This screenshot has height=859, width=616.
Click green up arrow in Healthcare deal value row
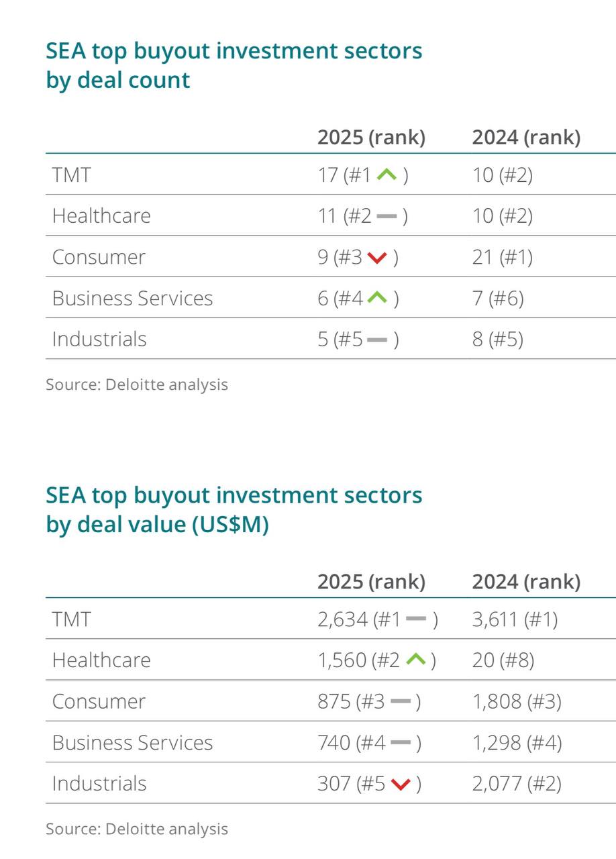tap(416, 660)
